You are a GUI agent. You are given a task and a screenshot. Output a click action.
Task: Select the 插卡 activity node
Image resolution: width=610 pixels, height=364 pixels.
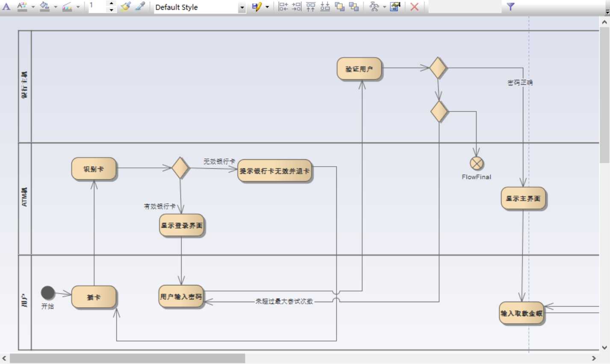click(94, 297)
